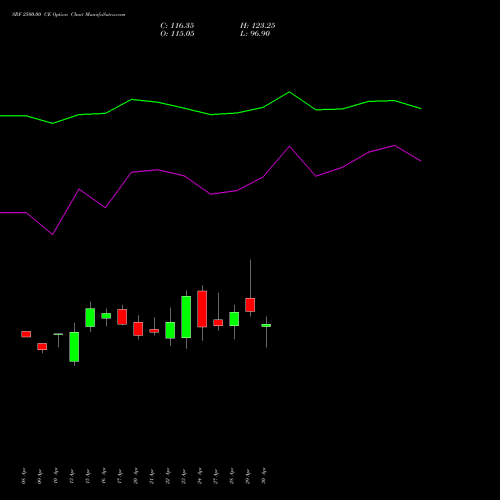The height and width of the screenshot is (500, 500).
Task: Click the low value 'L: 96.90'
Action: [x=255, y=34]
